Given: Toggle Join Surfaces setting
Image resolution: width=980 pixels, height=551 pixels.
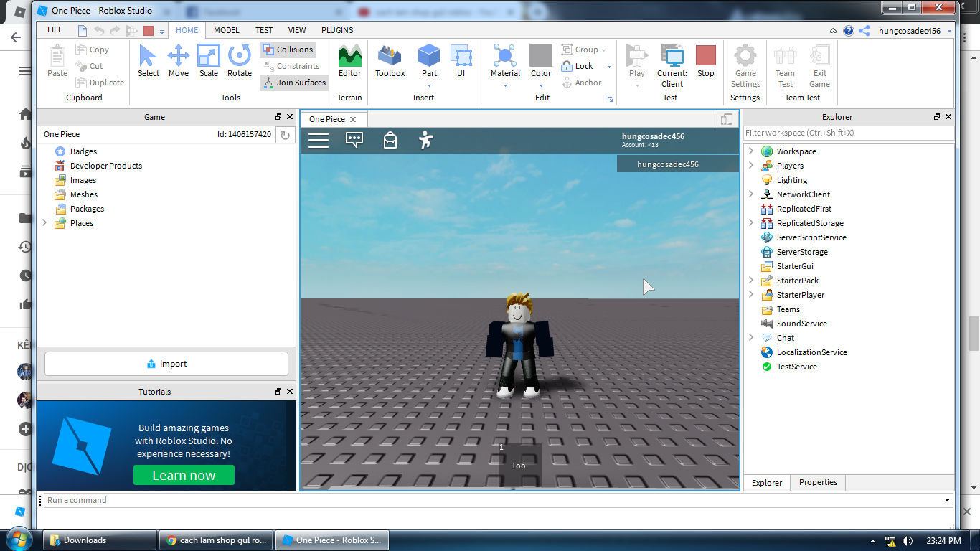Looking at the screenshot, I should pyautogui.click(x=294, y=83).
